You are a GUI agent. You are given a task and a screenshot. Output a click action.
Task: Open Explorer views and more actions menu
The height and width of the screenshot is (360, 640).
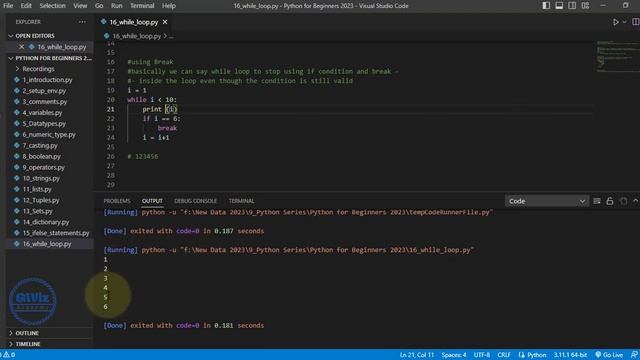click(x=82, y=22)
